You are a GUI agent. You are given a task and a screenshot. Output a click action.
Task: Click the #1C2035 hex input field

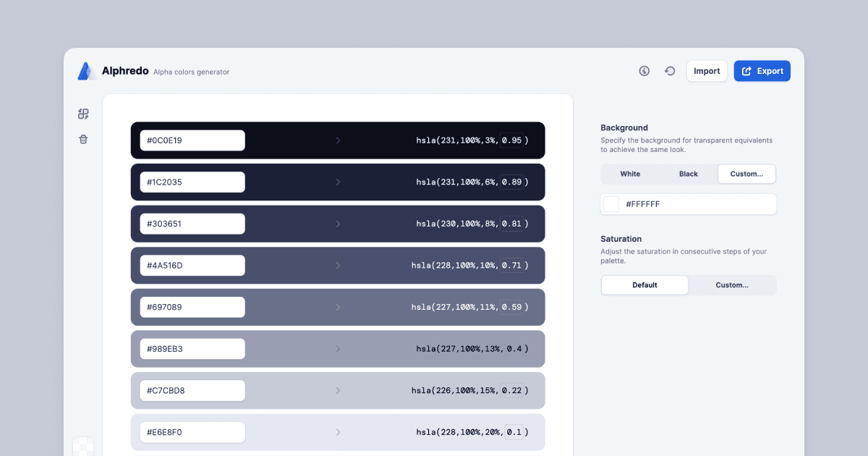click(192, 182)
